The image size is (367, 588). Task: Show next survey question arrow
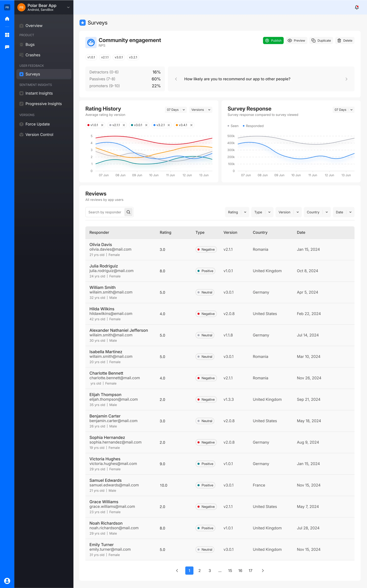click(346, 79)
